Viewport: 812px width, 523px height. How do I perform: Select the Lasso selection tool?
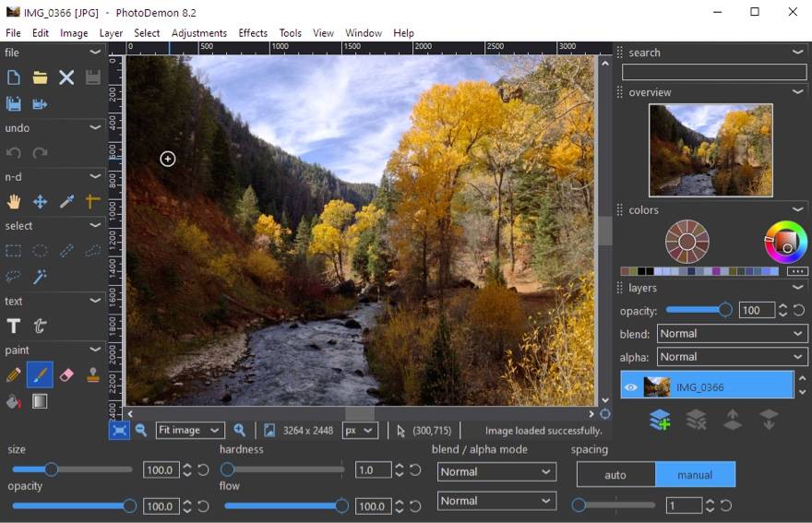pos(14,277)
